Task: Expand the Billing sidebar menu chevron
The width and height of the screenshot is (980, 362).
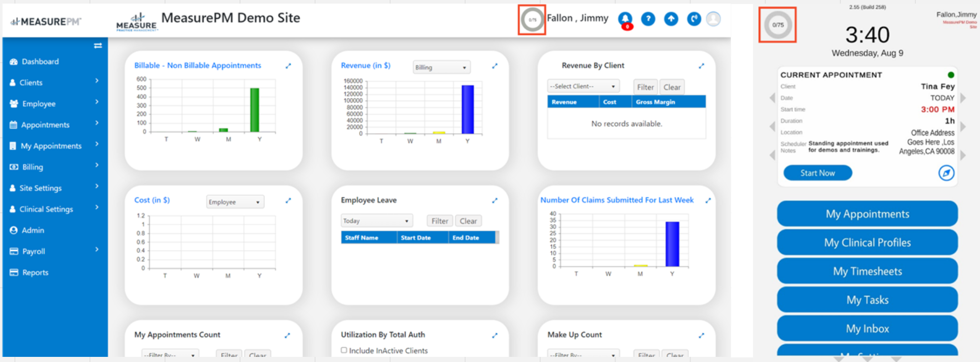Action: pos(97,165)
